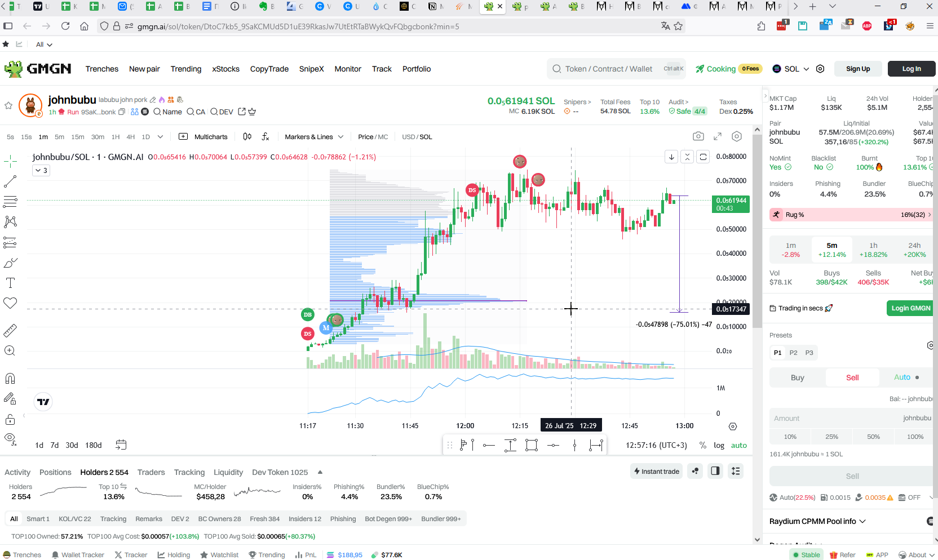Toggle percent scale on price axis
938x560 pixels.
point(703,445)
